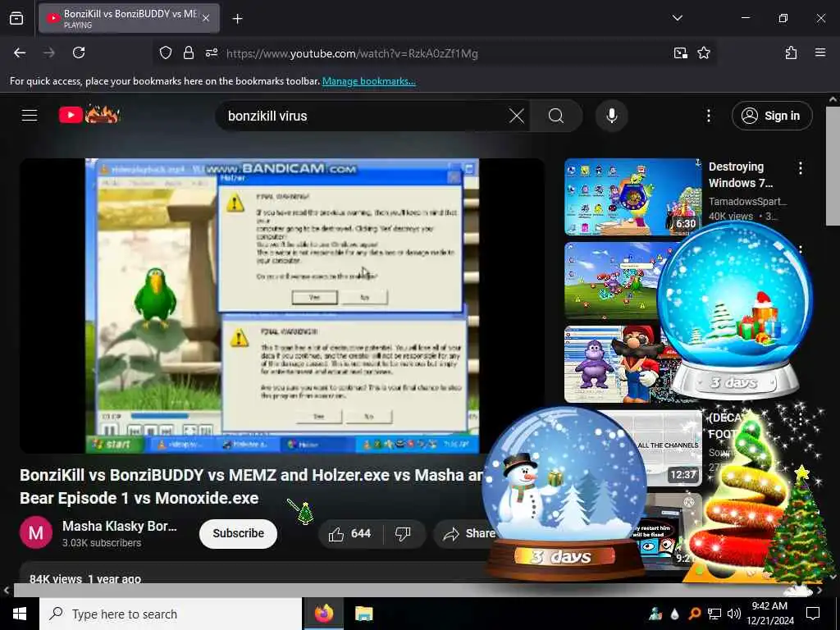This screenshot has width=840, height=630.
Task: Like the video with 644 likes
Action: coord(349,533)
